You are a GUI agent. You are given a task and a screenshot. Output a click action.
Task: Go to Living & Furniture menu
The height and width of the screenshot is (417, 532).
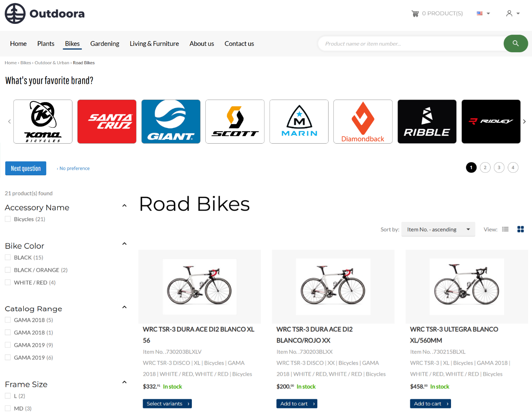coord(154,44)
